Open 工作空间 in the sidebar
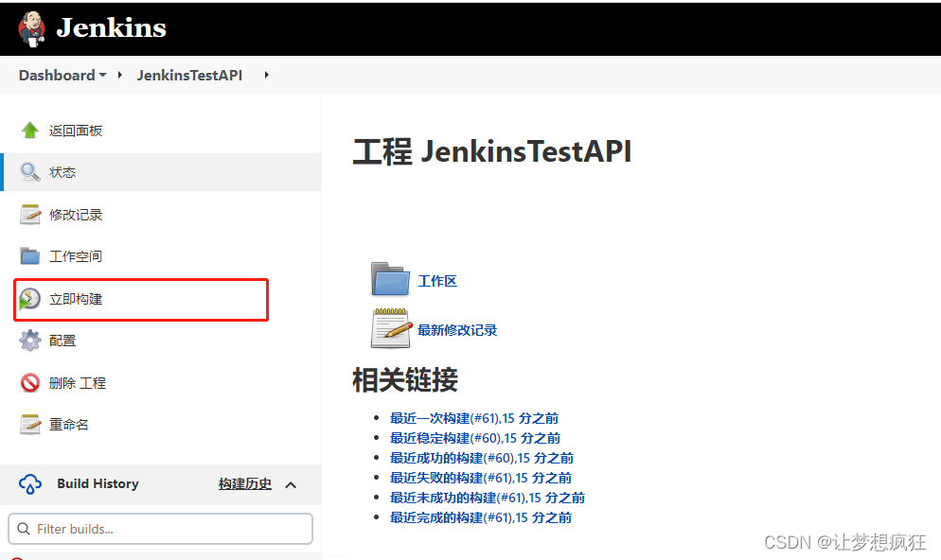This screenshot has height=560, width=941. [76, 256]
